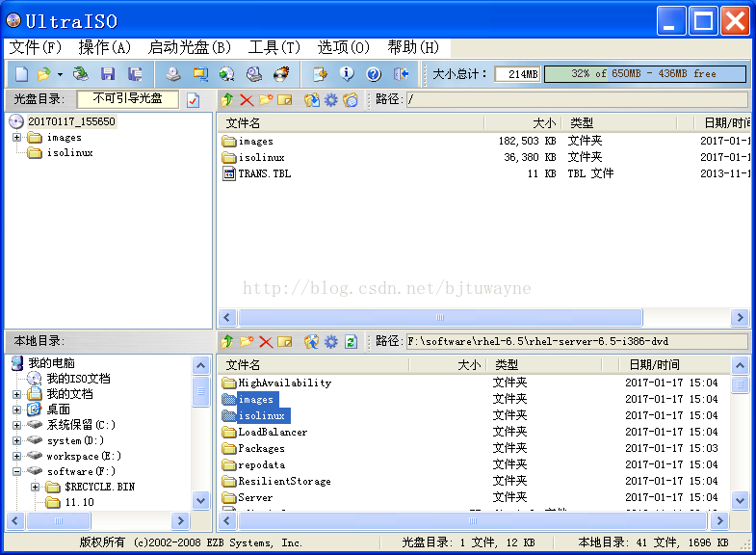Viewport: 756px width, 555px height.
Task: Click New Folder icon in local pane toolbar
Action: (247, 342)
